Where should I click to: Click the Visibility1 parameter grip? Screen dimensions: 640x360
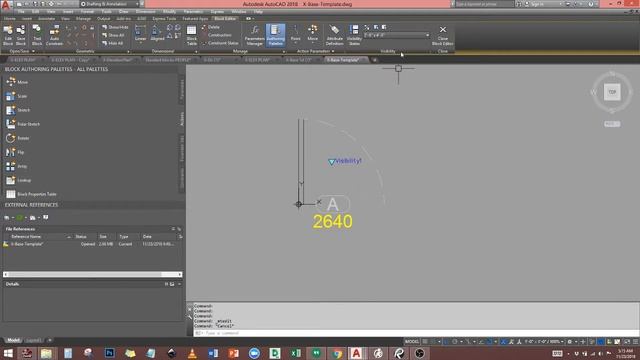(331, 162)
